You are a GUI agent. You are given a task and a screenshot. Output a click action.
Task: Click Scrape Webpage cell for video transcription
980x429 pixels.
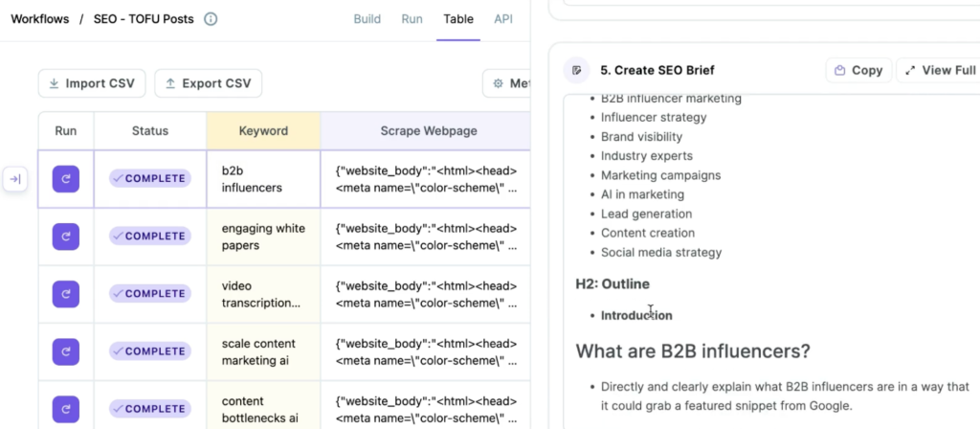click(425, 294)
